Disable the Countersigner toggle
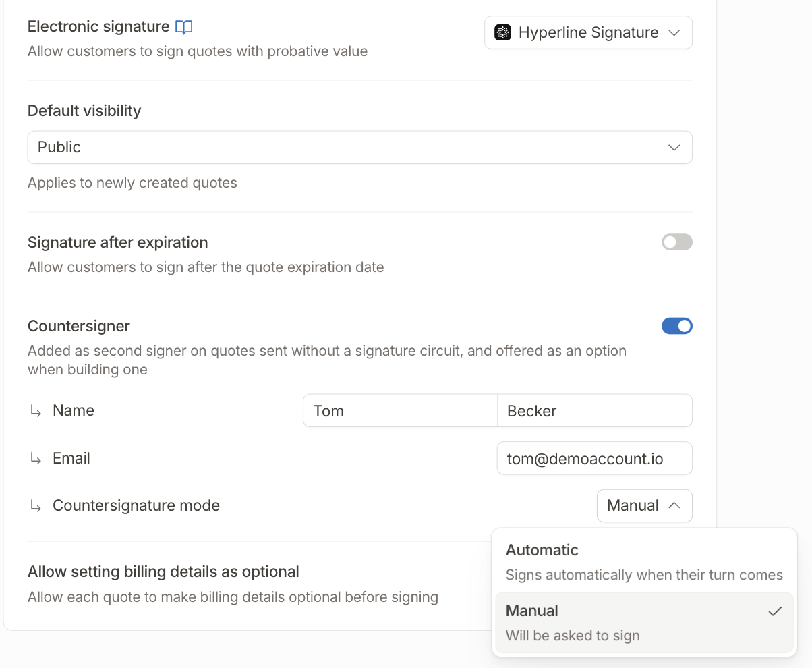Screen dimensions: 812x668 [x=677, y=326]
